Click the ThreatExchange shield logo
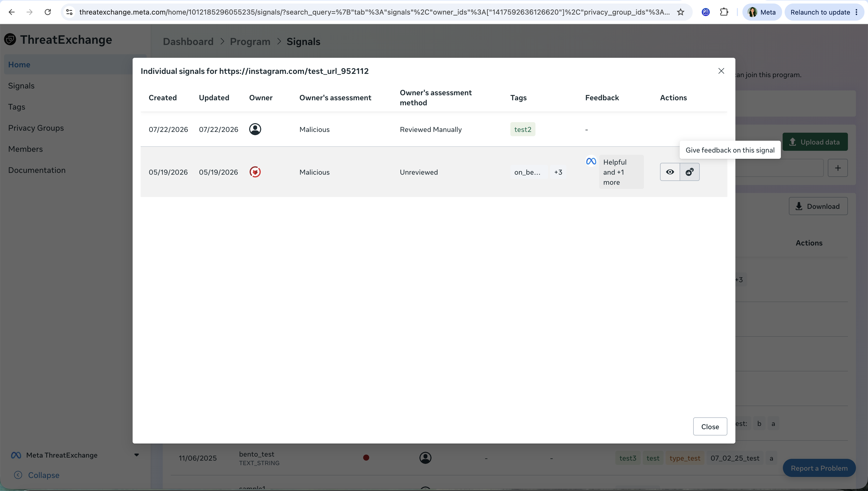The width and height of the screenshot is (868, 491). pyautogui.click(x=10, y=39)
